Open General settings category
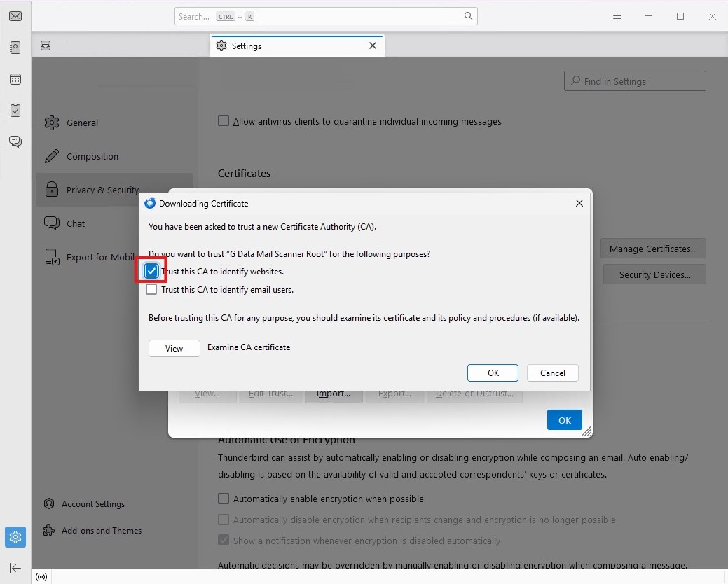 pos(114,123)
